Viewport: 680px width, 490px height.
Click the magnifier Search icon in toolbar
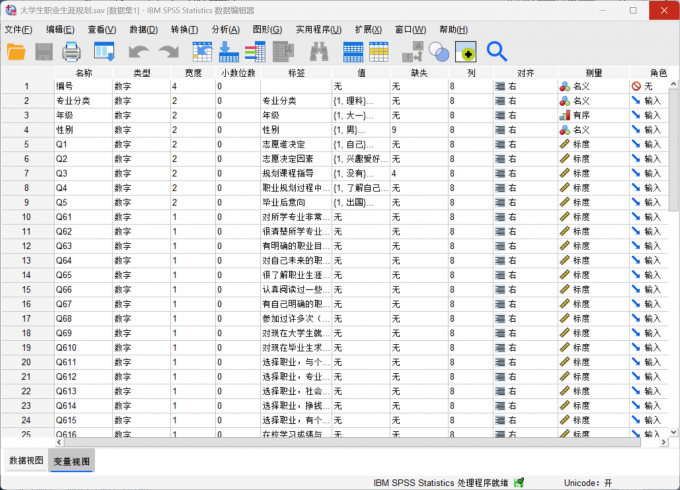tap(497, 52)
